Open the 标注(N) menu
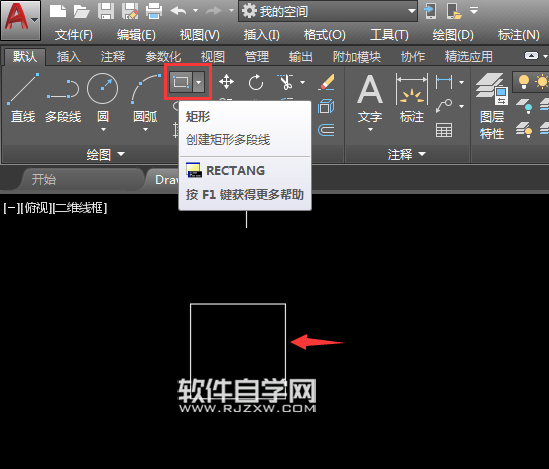 [519, 35]
